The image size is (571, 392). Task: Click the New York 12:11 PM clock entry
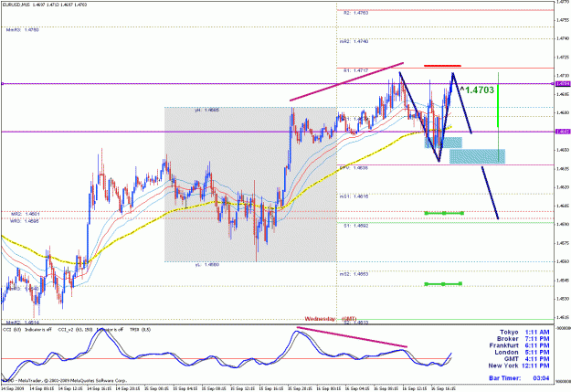(519, 366)
